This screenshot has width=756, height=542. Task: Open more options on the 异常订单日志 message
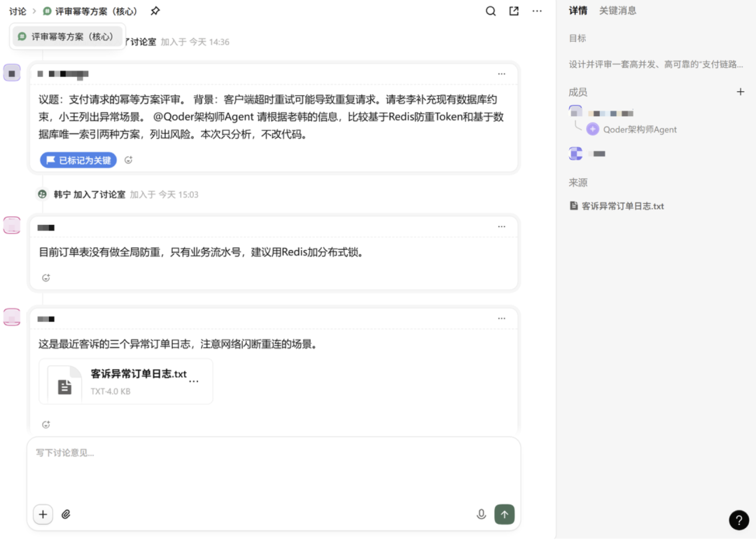(501, 318)
